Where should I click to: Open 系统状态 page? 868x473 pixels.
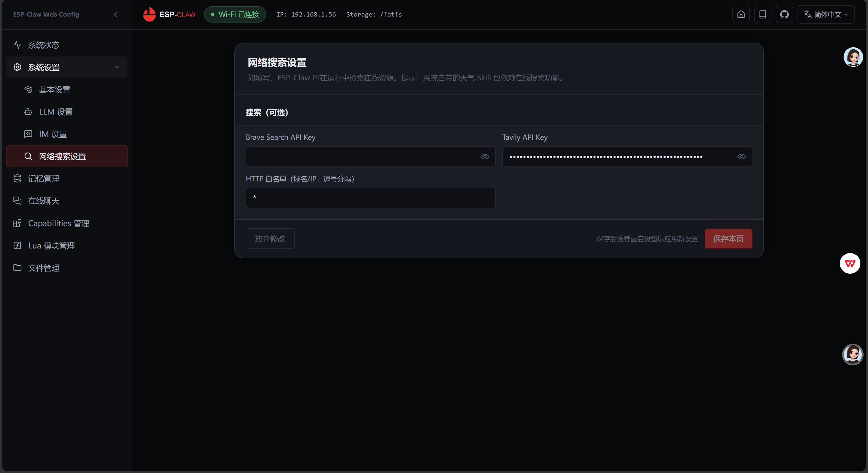pyautogui.click(x=67, y=45)
